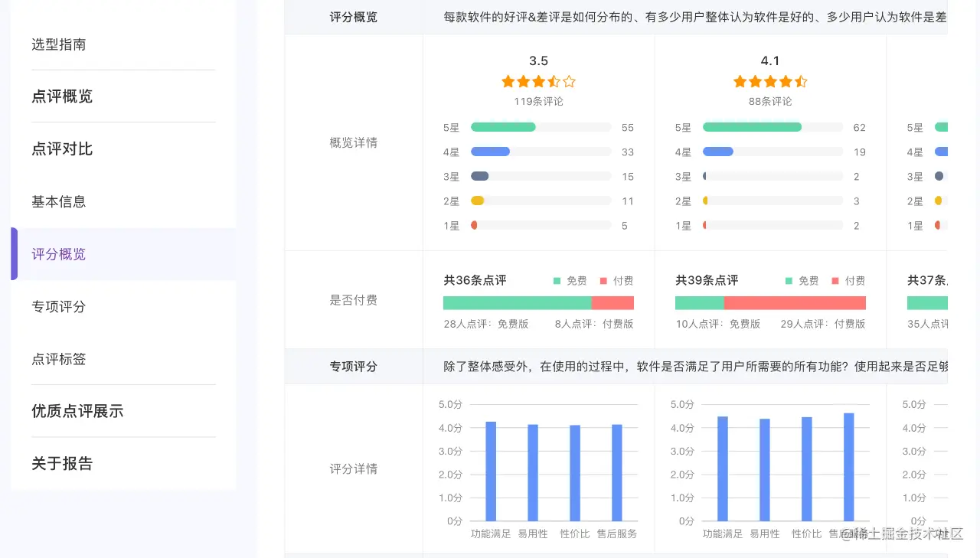
Task: Select the 2星 bar with count 11
Action: pyautogui.click(x=541, y=201)
